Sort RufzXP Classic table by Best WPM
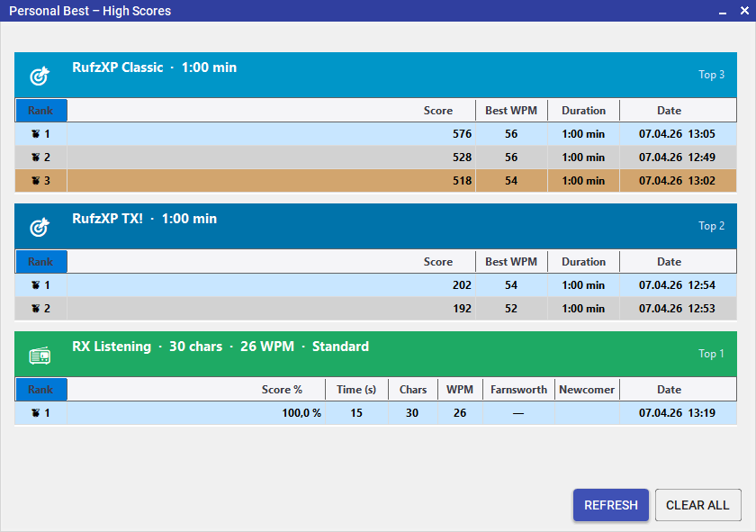Screen dimensions: 756x532 tap(511, 111)
